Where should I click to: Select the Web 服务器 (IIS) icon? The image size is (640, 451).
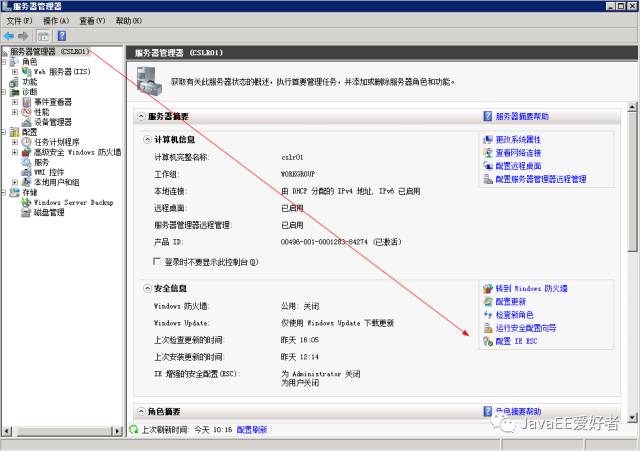[27, 72]
